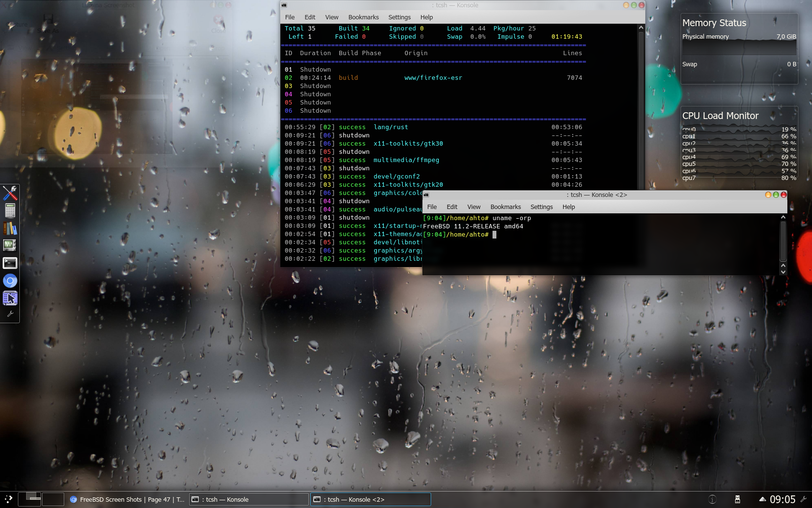
Task: Click the removable device notifier tray icon
Action: tap(738, 499)
